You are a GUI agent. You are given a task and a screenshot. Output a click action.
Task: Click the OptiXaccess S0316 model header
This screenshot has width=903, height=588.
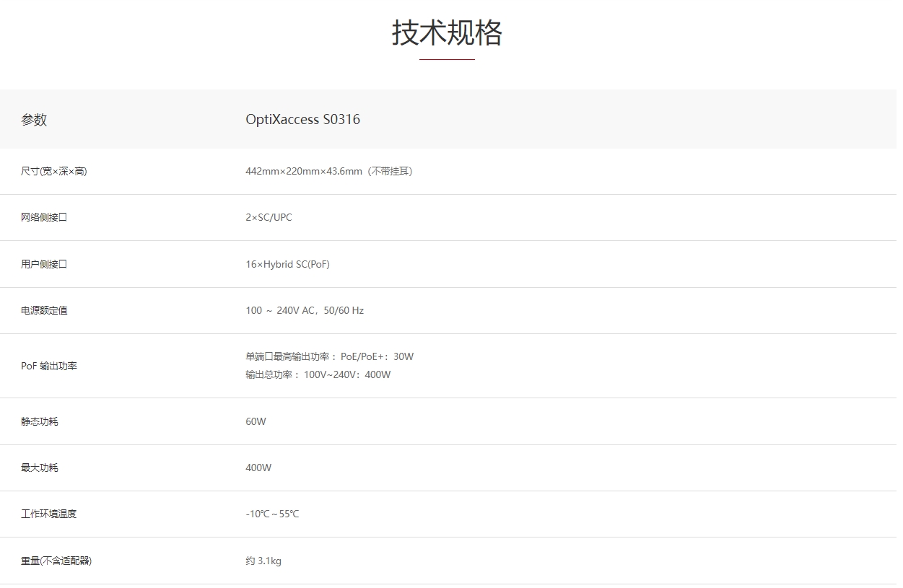pos(302,120)
